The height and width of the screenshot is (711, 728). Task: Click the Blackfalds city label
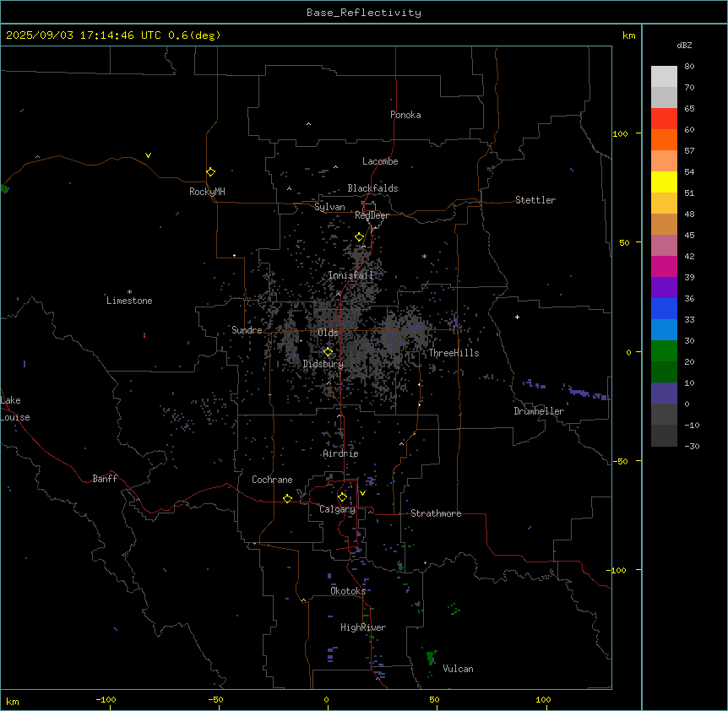point(372,188)
